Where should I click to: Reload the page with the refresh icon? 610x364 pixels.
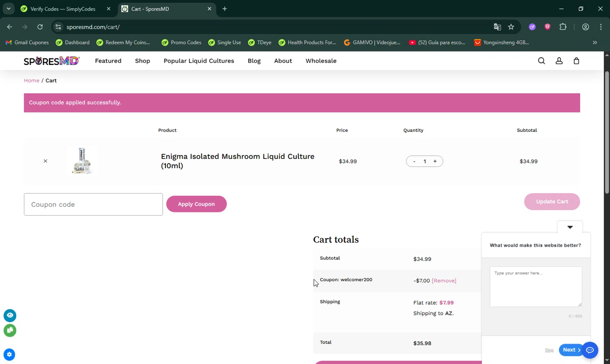click(40, 27)
